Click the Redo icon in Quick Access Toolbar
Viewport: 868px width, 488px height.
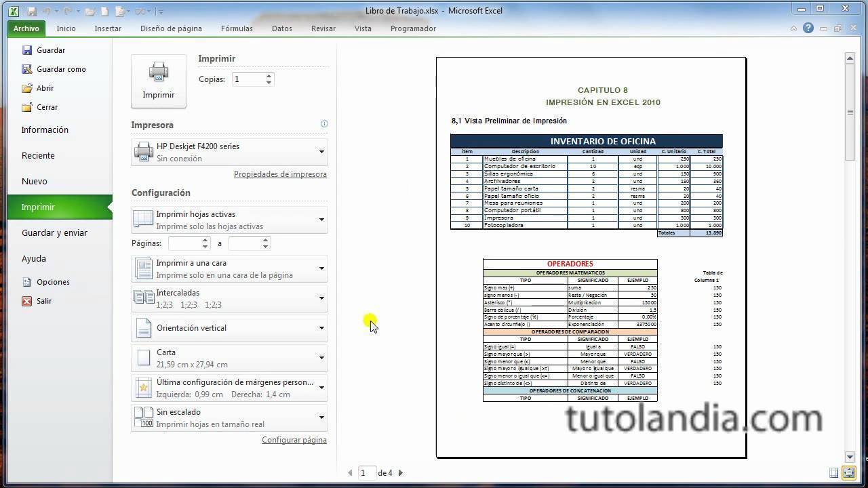[69, 11]
